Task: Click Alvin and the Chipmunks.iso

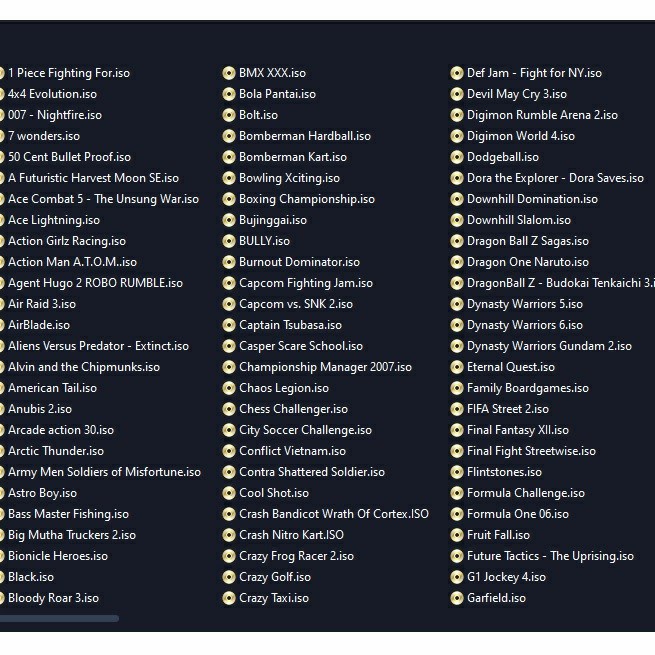Action: click(x=84, y=367)
